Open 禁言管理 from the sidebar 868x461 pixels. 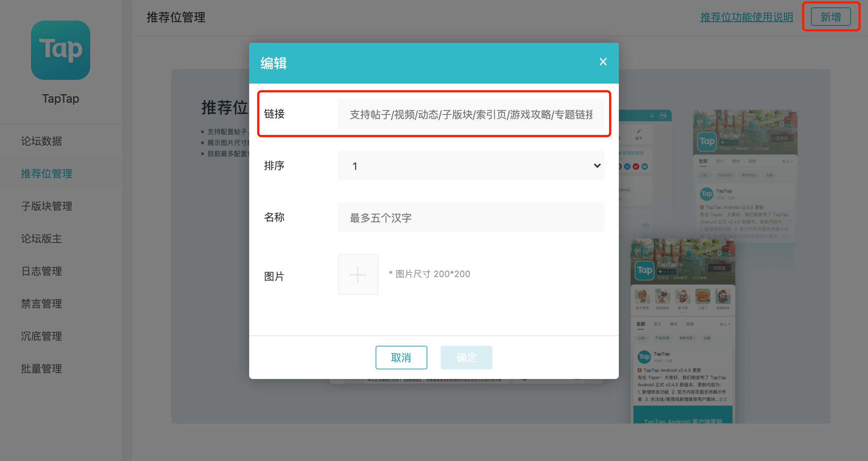pyautogui.click(x=41, y=304)
